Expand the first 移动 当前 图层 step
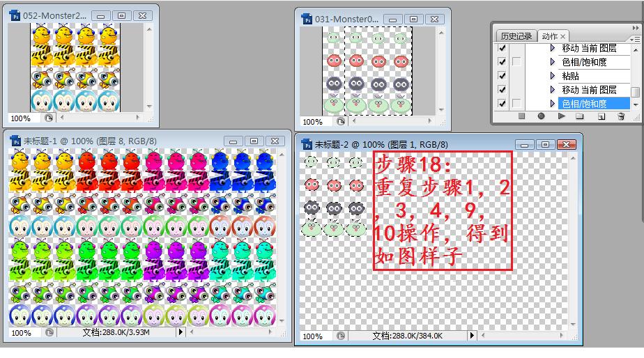 pos(553,48)
